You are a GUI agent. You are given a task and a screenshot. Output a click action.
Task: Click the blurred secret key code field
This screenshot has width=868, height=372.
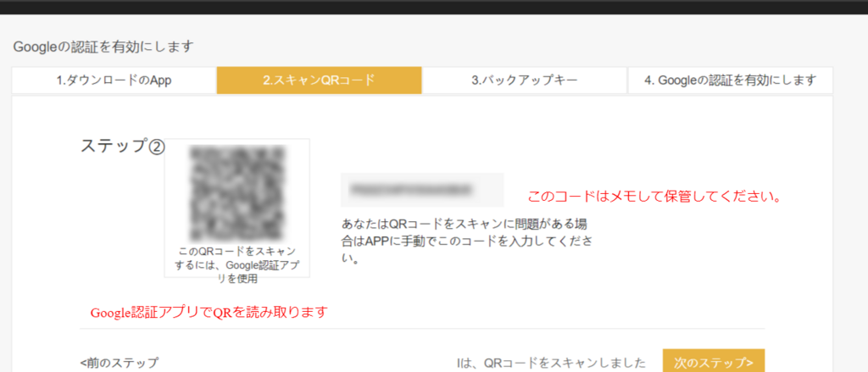(421, 189)
